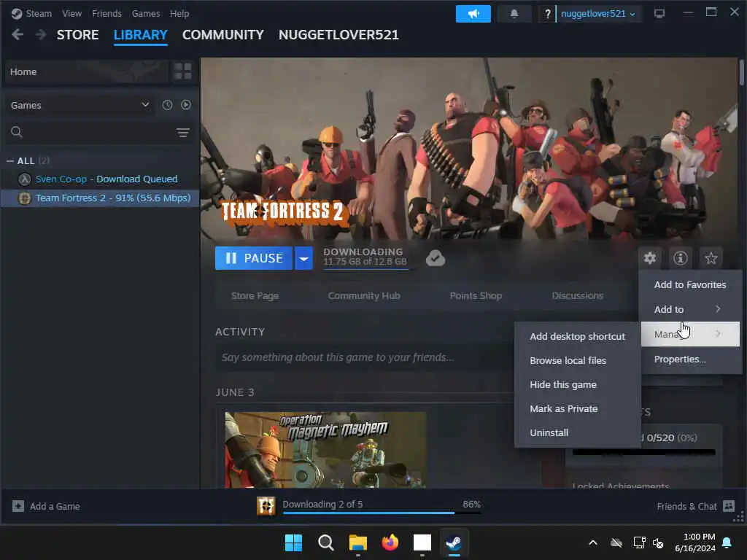Click the library search magnifier icon
The width and height of the screenshot is (747, 560).
tap(17, 132)
